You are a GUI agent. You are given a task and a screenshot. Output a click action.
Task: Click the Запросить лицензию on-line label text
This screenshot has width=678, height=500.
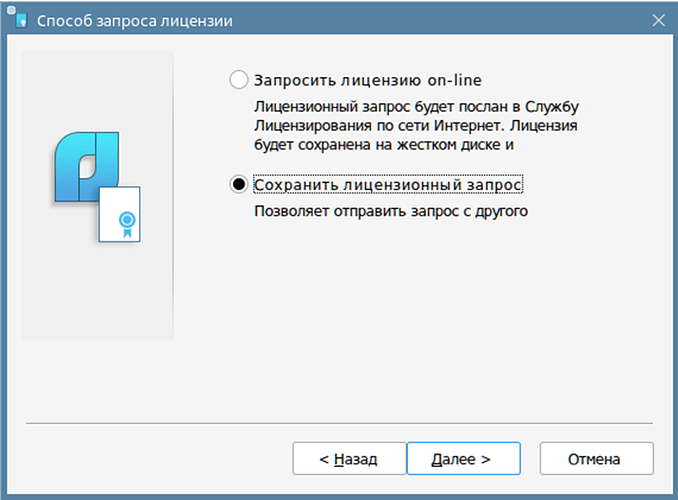tap(368, 80)
